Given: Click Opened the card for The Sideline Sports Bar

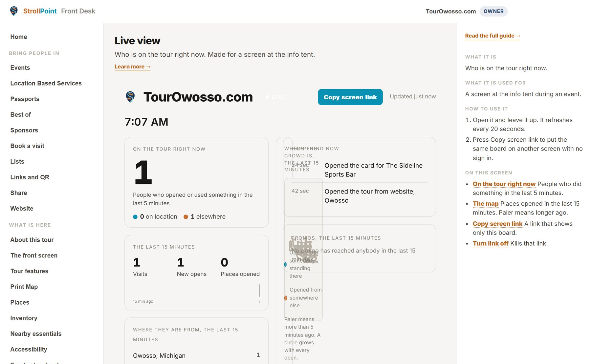Looking at the screenshot, I should click(x=374, y=170).
